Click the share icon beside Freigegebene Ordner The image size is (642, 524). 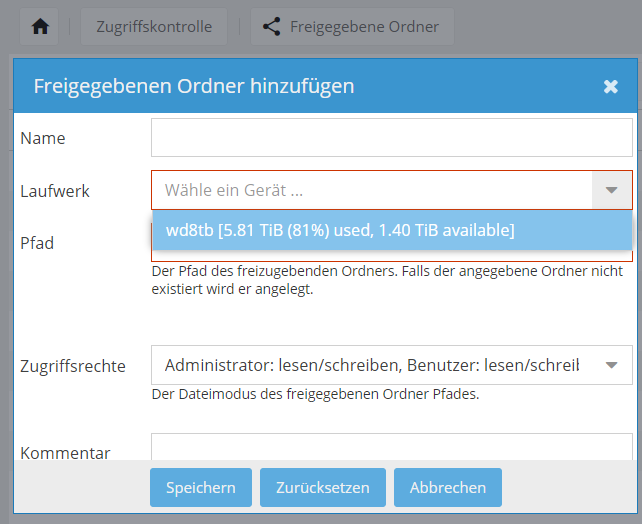tap(271, 27)
